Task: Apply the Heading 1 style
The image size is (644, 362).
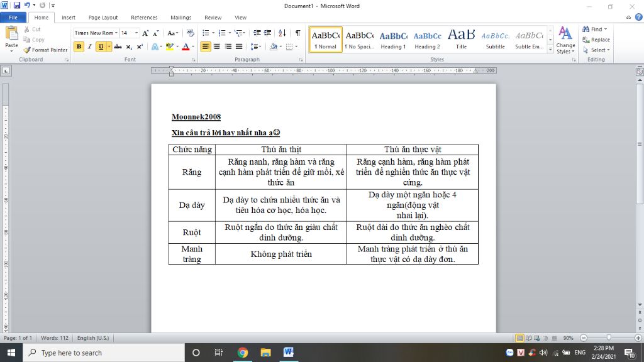Action: click(x=393, y=40)
